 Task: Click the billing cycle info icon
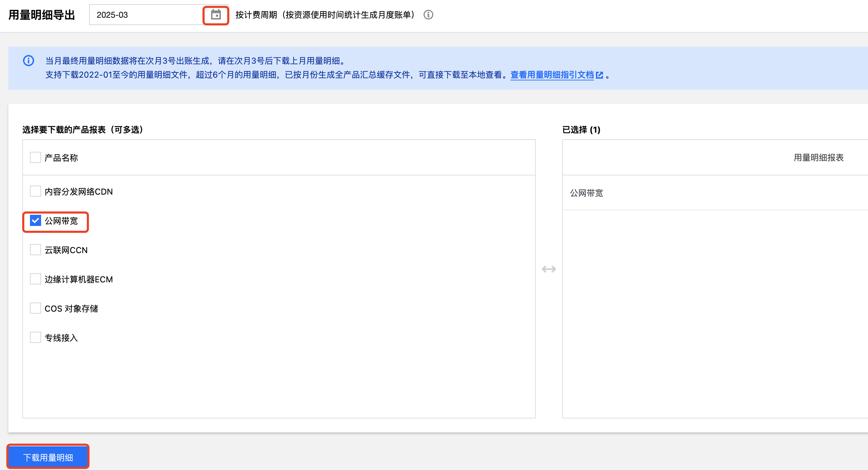pyautogui.click(x=428, y=15)
